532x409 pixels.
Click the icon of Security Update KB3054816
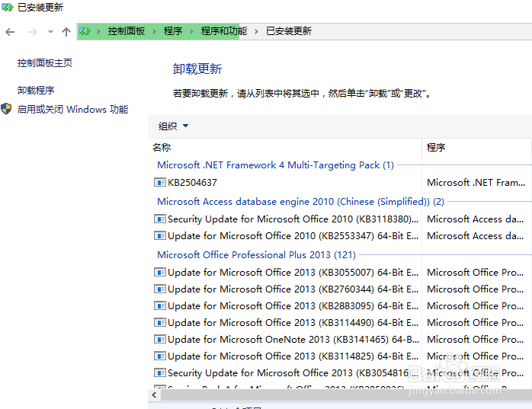tap(160, 372)
